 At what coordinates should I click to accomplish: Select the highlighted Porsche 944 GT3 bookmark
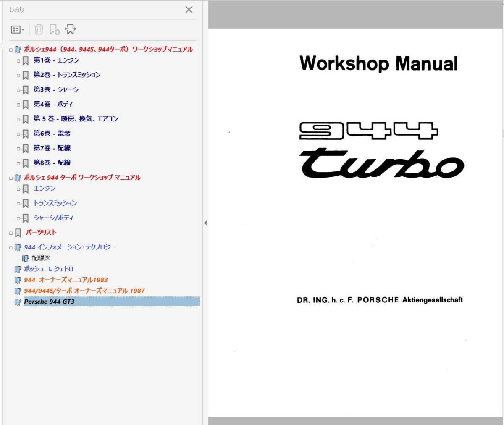tap(111, 302)
